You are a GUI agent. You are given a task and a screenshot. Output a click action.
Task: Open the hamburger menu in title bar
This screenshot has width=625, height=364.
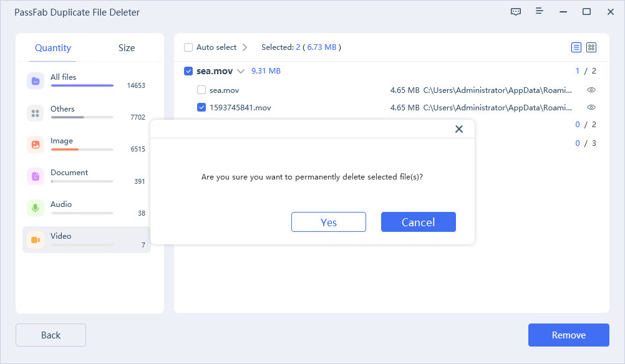(540, 12)
